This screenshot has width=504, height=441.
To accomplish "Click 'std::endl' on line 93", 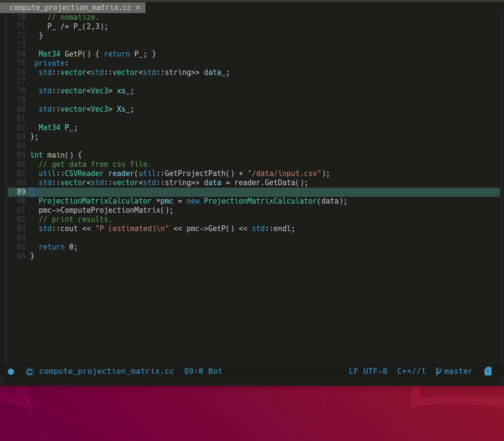I will [x=271, y=229].
